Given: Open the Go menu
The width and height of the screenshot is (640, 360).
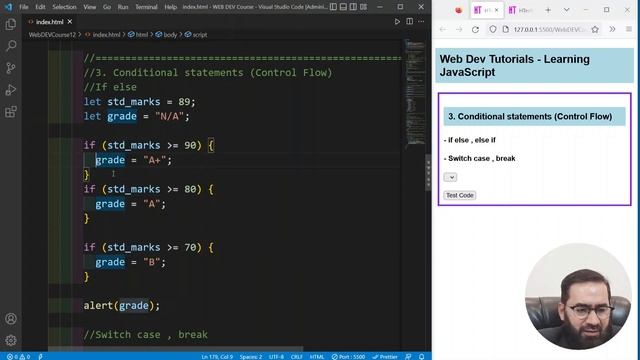Looking at the screenshot, I should (107, 7).
